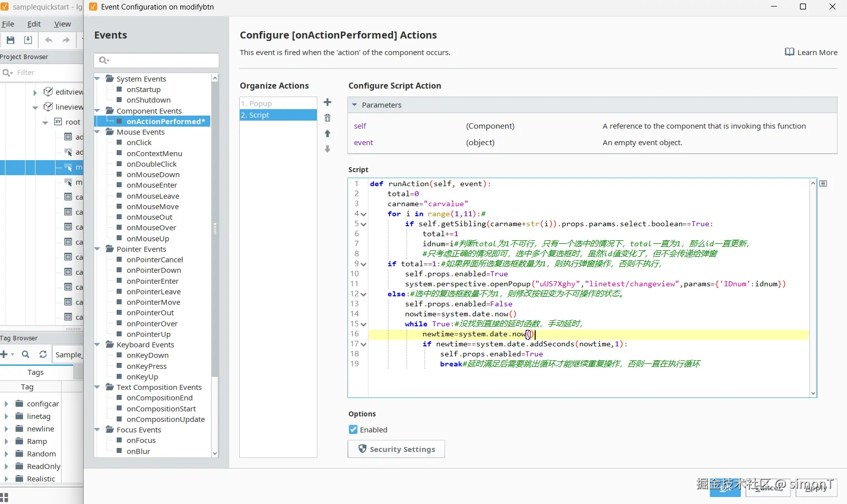The image size is (847, 504).
Task: Click the add action plus icon
Action: (x=327, y=103)
